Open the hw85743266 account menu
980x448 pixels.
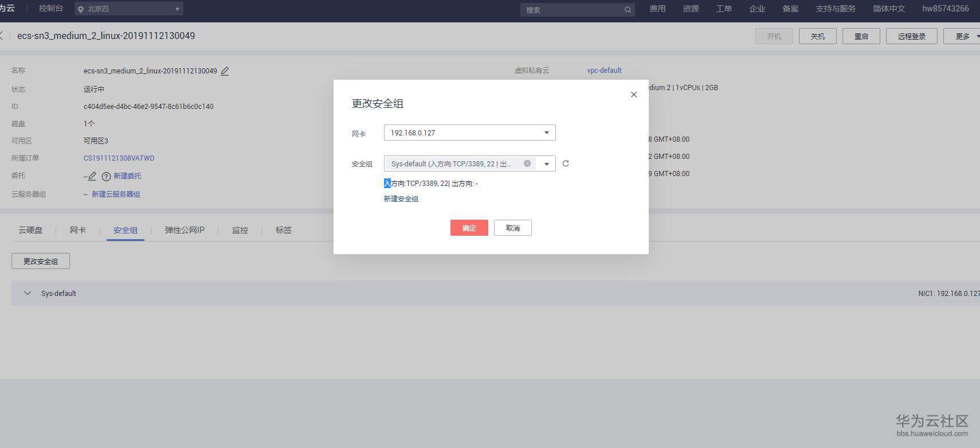946,9
